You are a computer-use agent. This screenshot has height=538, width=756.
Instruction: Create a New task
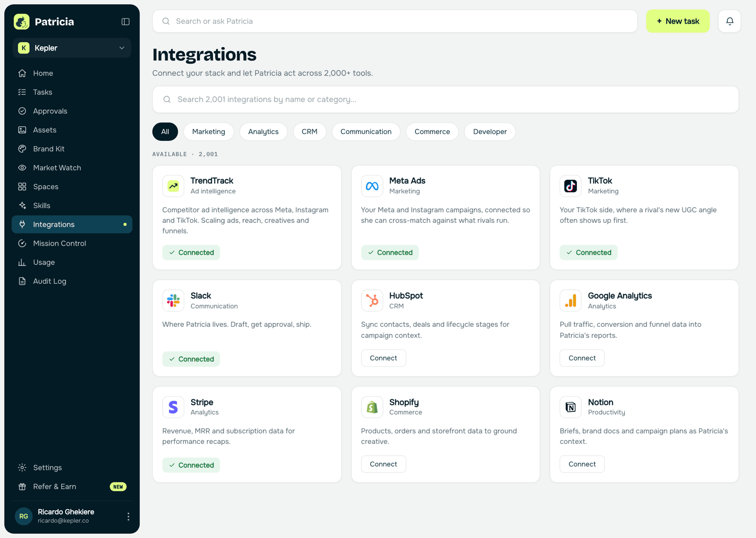678,21
